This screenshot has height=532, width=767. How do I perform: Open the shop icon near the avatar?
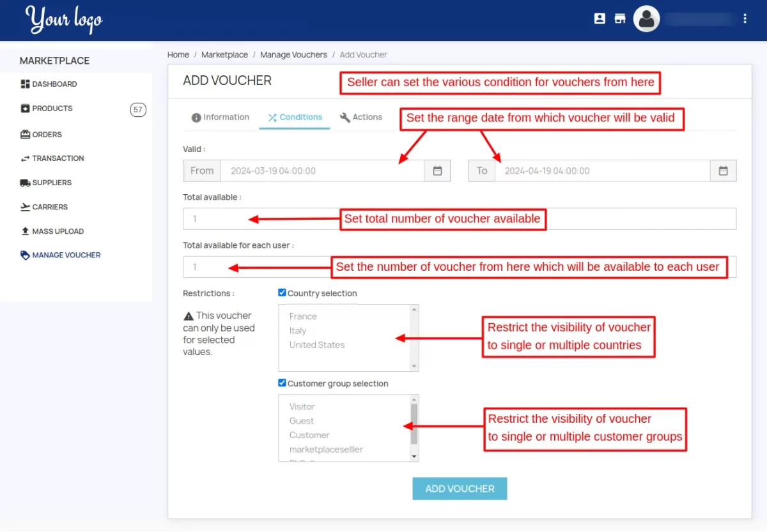(x=619, y=19)
